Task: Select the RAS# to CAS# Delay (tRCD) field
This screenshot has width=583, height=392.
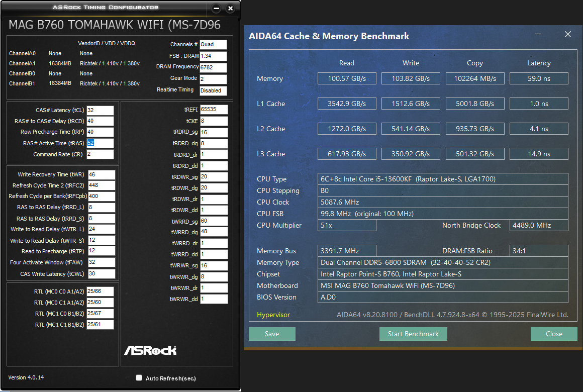Action: point(100,121)
